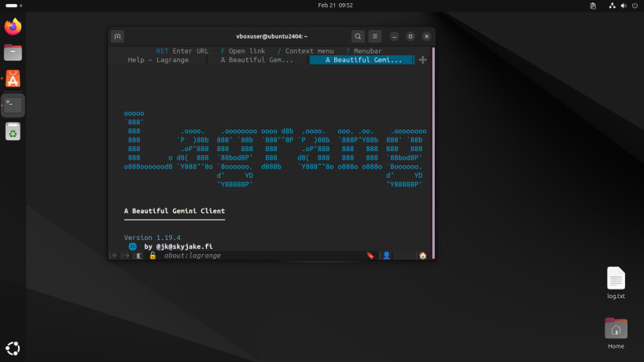The image size is (644, 362).
Task: Select the middle A Beautiful Gem... tab
Action: pos(256,60)
